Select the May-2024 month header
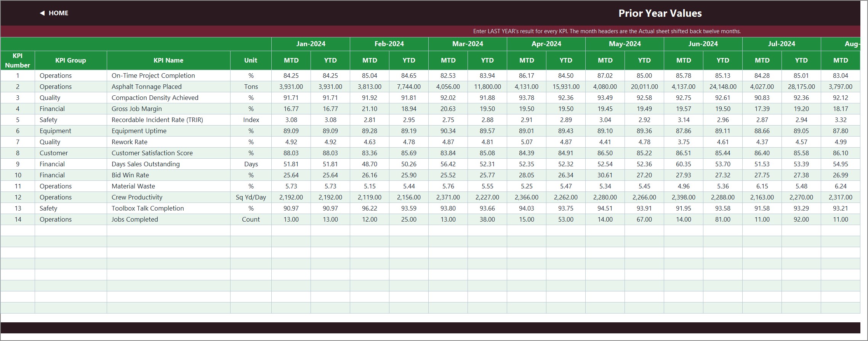 pos(625,44)
